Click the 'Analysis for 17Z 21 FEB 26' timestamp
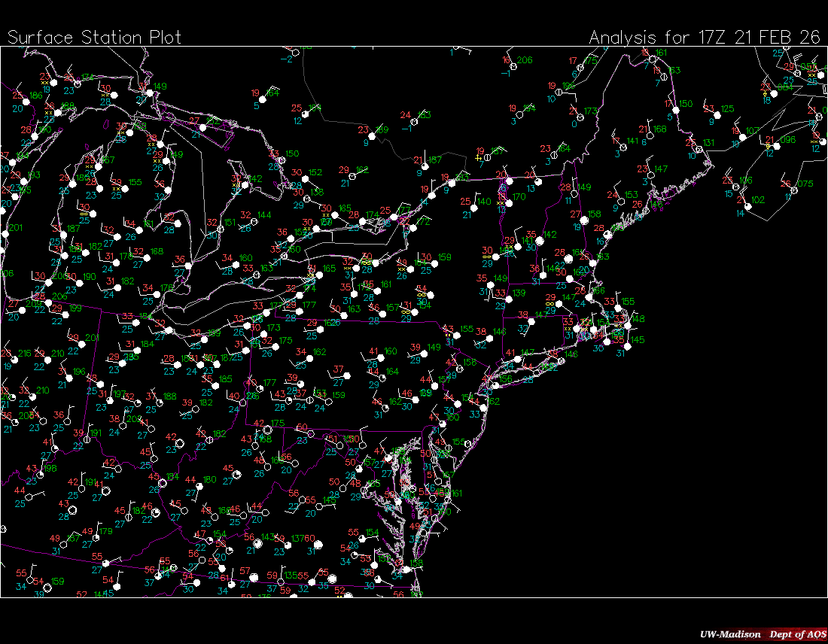The height and width of the screenshot is (644, 828). tap(704, 37)
